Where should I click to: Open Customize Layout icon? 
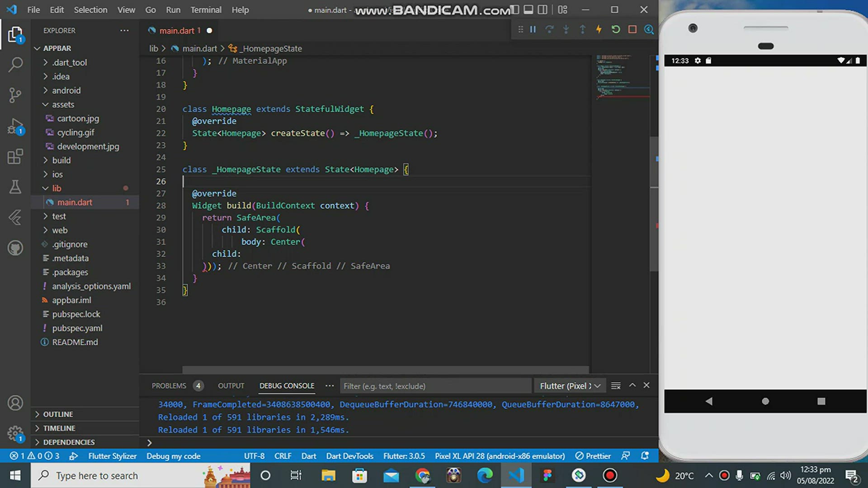click(562, 9)
